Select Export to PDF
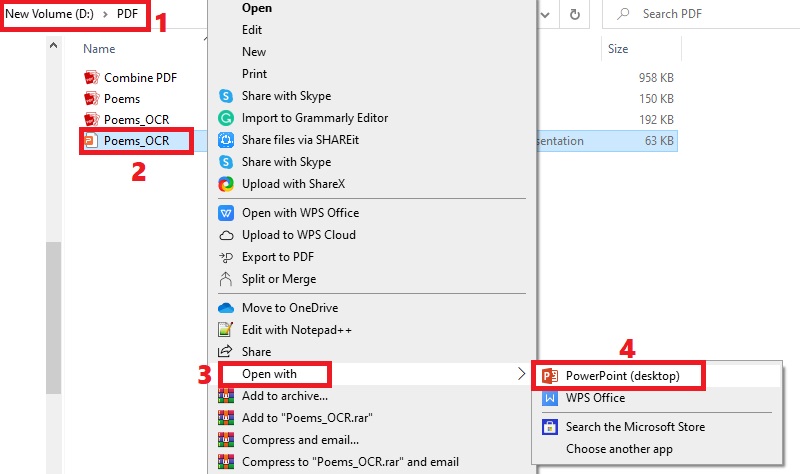This screenshot has height=474, width=800. coord(278,257)
